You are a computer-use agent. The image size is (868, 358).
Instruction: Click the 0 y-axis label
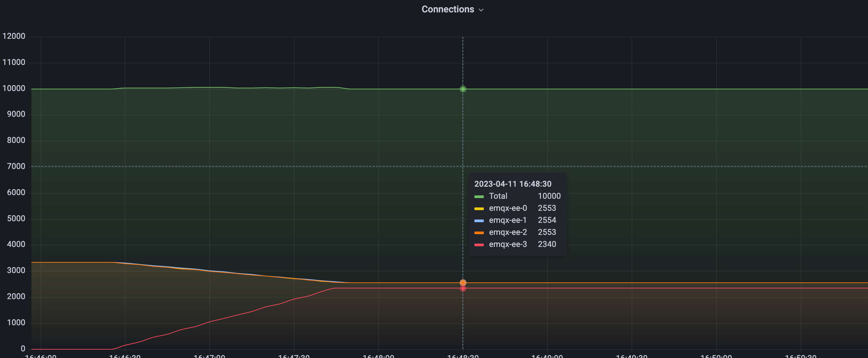(x=23, y=349)
